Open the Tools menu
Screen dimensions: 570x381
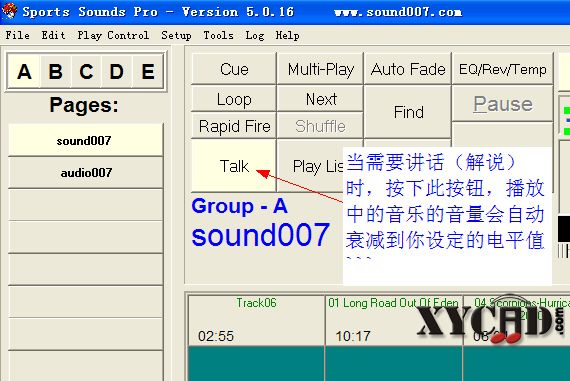click(x=218, y=35)
